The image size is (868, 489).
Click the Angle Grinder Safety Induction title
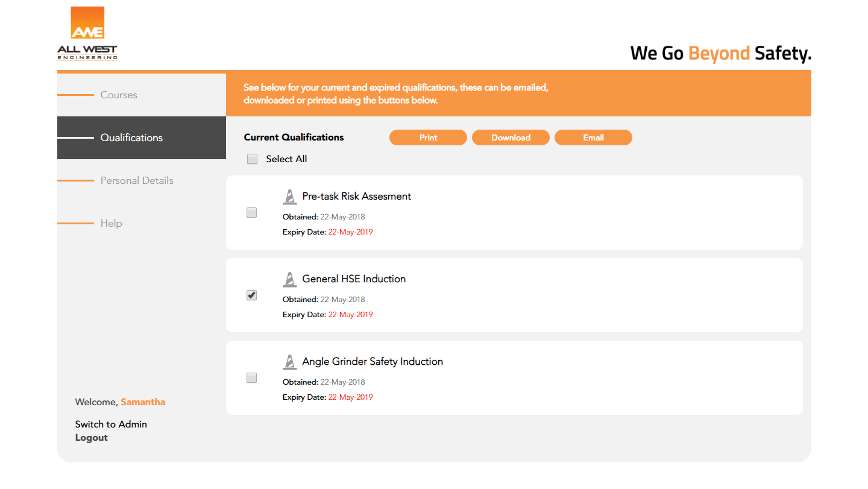(x=373, y=362)
